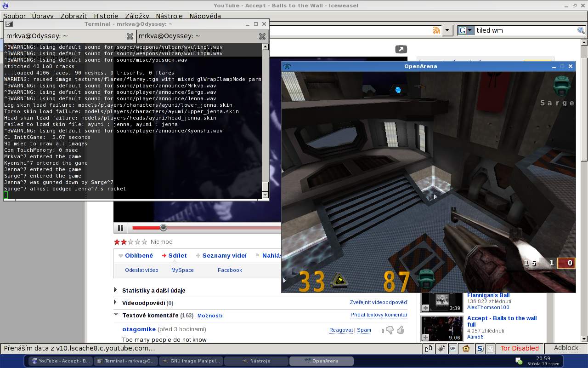Click the terminal scrollbar up arrow
The height and width of the screenshot is (368, 588).
pos(265,46)
